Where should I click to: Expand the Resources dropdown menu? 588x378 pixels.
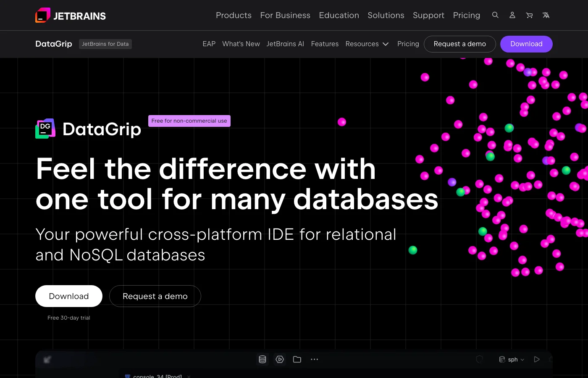tap(367, 44)
